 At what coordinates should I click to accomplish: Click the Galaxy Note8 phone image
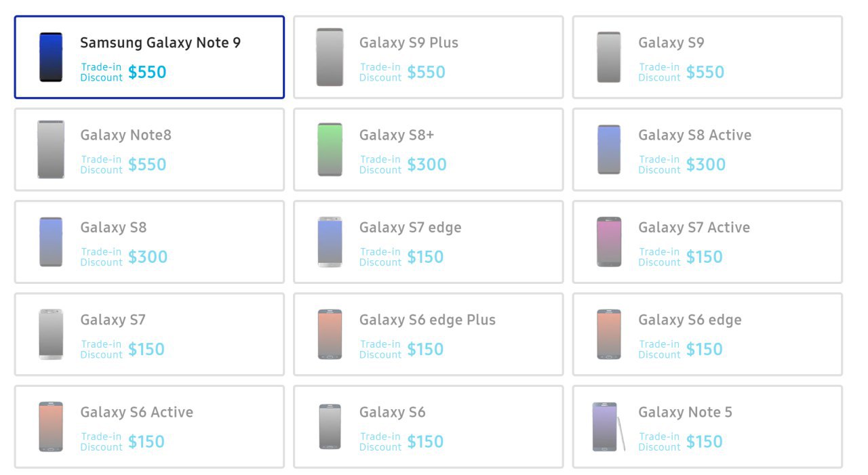click(51, 150)
